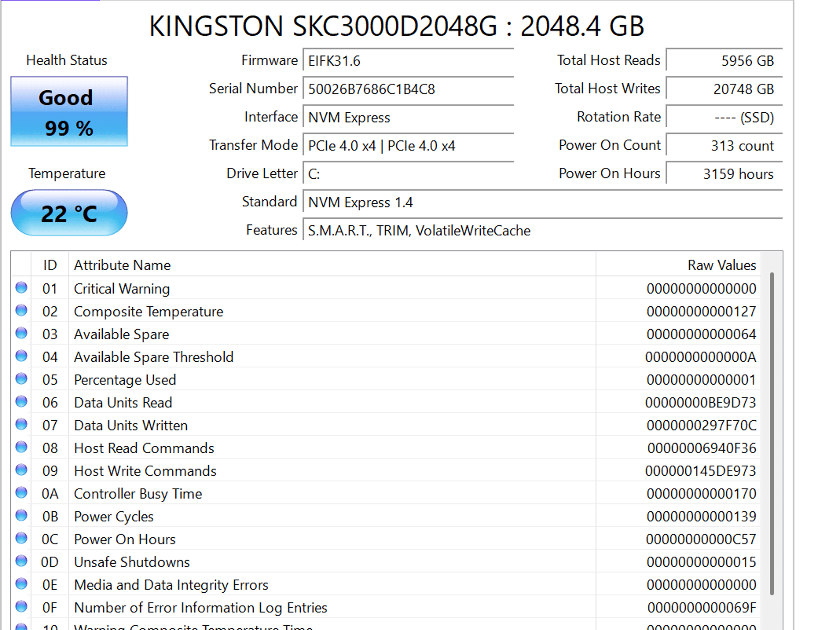Click the ID cell 0A
The image size is (840, 630).
[50, 494]
